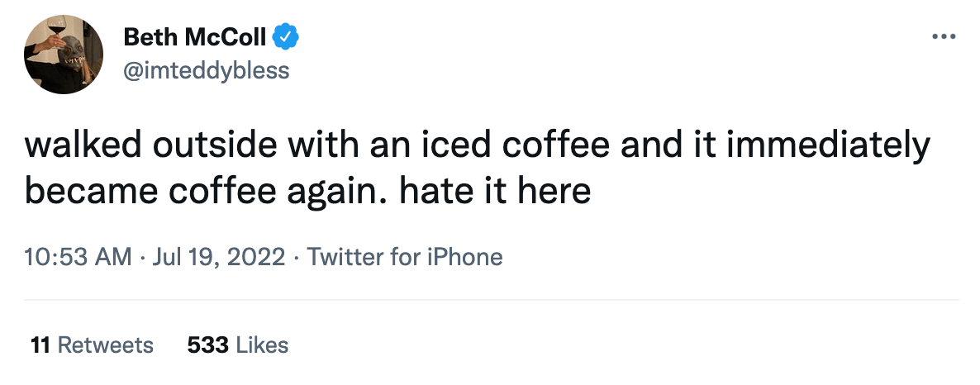Click the like count number 533
This screenshot has height=385, width=980.
[207, 345]
